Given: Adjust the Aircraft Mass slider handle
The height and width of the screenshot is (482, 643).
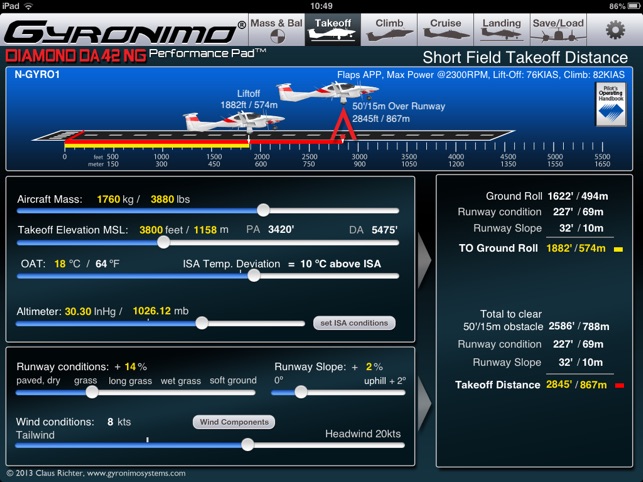Looking at the screenshot, I should tap(263, 210).
